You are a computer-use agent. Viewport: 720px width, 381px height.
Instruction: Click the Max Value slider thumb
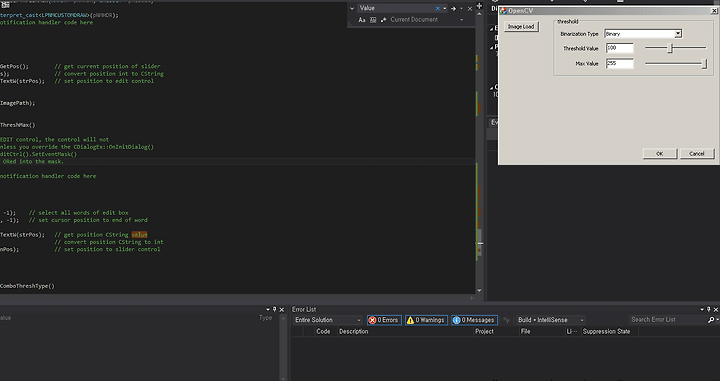pos(704,64)
